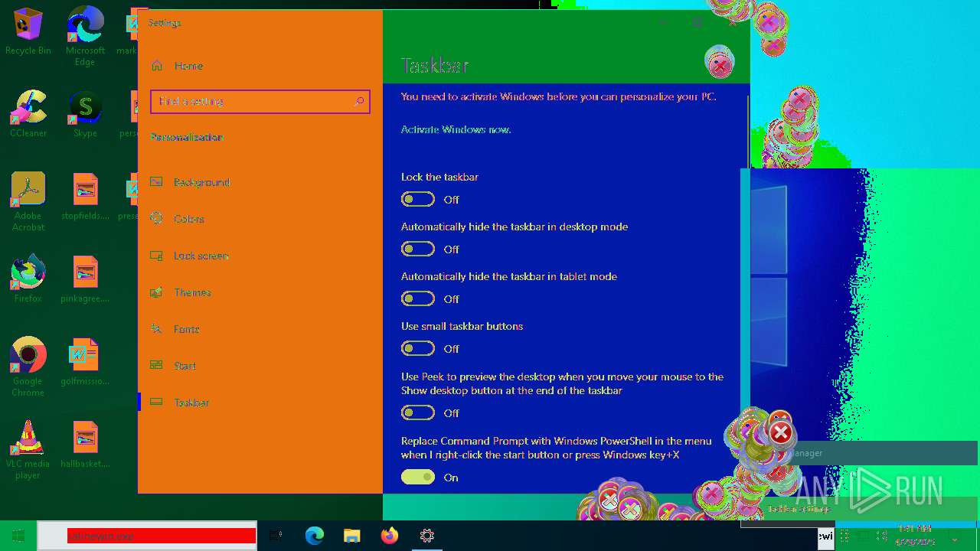Toggle Lock the taskbar switch
This screenshot has height=551, width=980.
(418, 200)
